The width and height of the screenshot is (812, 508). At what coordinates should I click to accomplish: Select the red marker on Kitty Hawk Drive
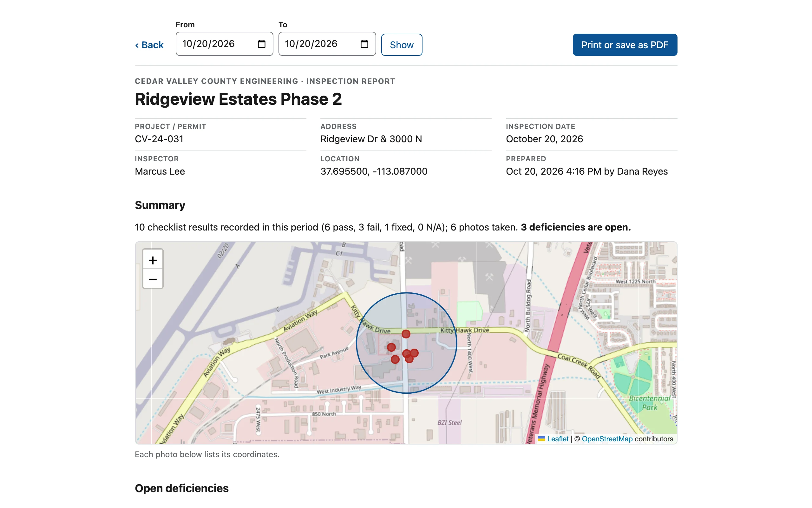pos(406,334)
